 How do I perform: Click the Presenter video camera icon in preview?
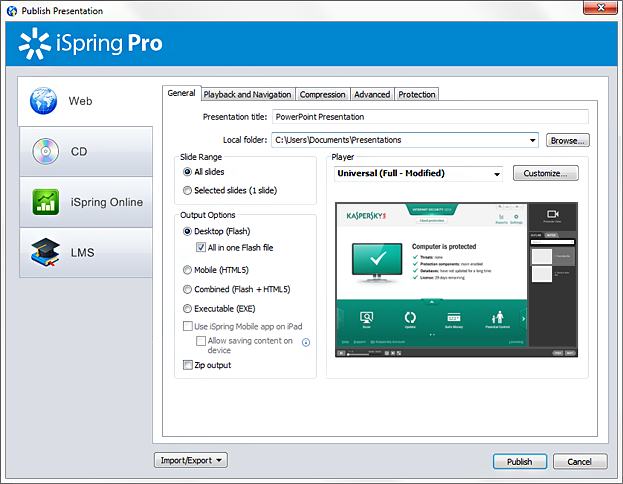(553, 214)
